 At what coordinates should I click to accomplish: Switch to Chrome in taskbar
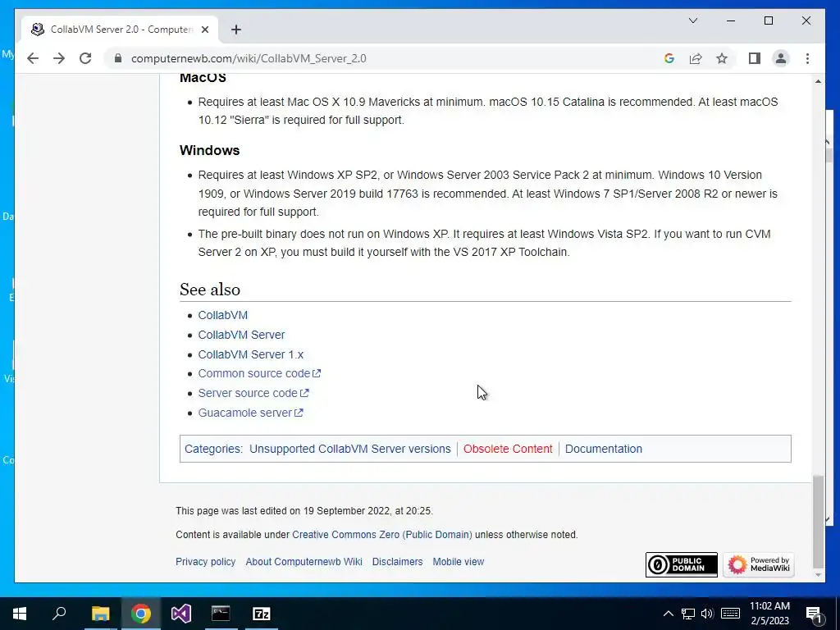click(x=140, y=614)
